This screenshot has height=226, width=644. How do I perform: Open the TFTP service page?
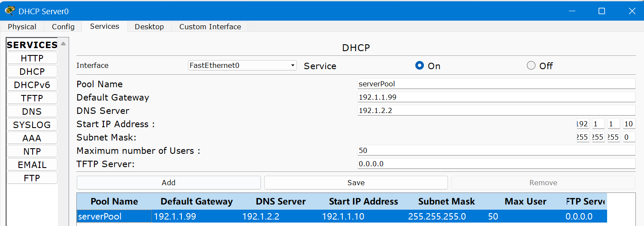click(32, 98)
